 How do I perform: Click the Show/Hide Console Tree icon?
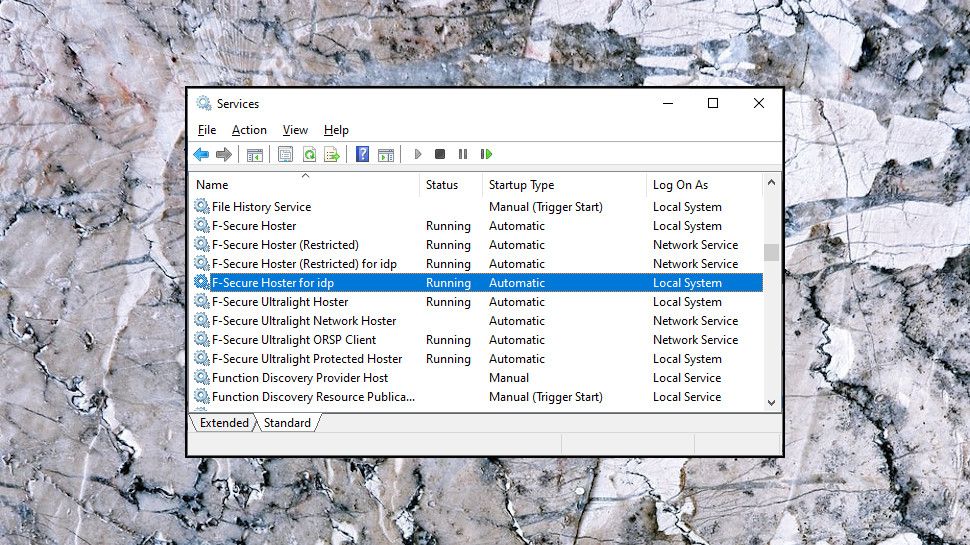[x=255, y=154]
